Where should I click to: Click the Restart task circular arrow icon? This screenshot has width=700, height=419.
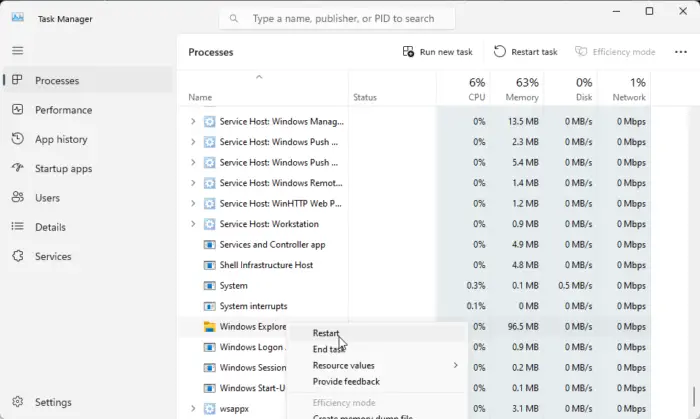[500, 52]
